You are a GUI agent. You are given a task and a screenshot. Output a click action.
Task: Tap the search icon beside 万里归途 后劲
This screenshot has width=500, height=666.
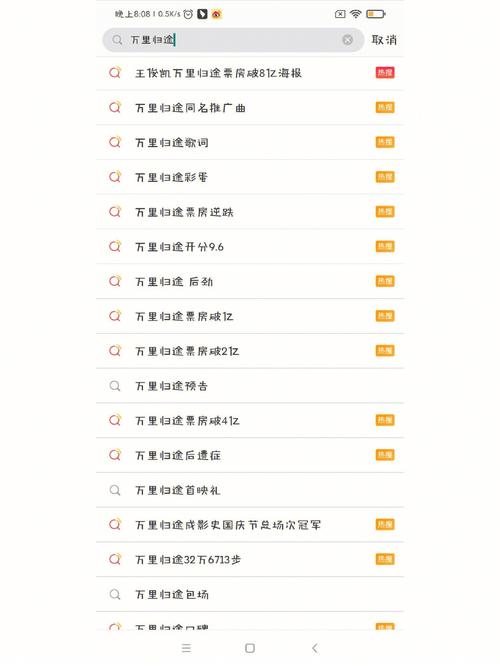pyautogui.click(x=115, y=281)
